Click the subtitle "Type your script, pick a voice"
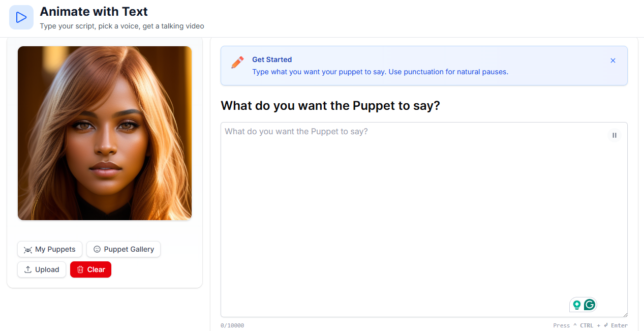 [x=122, y=26]
